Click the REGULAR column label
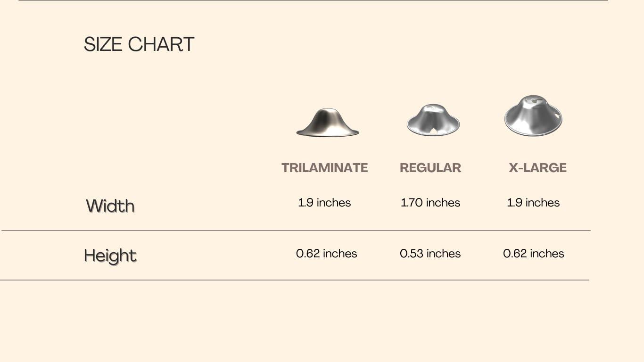This screenshot has height=362, width=644. tap(430, 168)
